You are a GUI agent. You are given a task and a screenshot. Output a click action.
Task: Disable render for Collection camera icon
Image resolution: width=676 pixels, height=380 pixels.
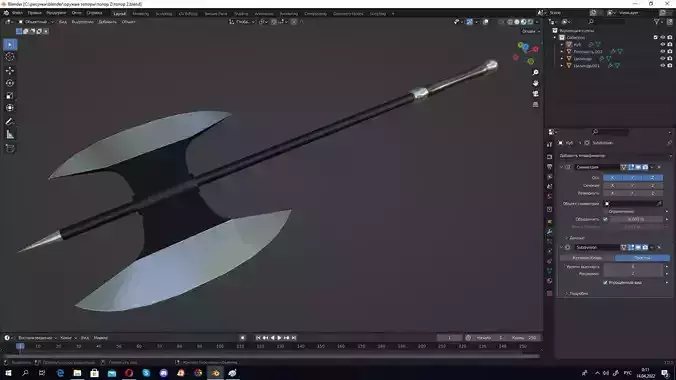pyautogui.click(x=670, y=38)
